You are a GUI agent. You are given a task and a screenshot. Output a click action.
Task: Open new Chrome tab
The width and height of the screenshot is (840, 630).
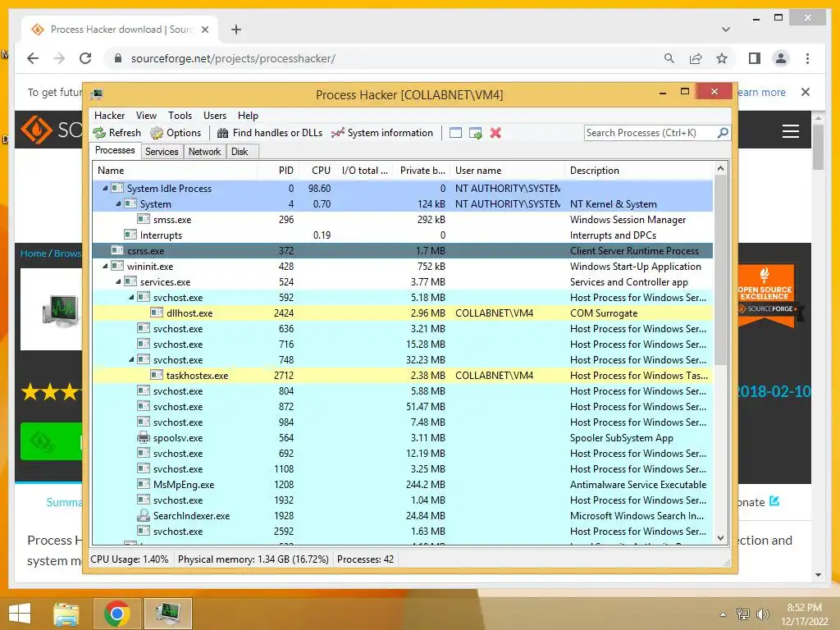point(236,30)
